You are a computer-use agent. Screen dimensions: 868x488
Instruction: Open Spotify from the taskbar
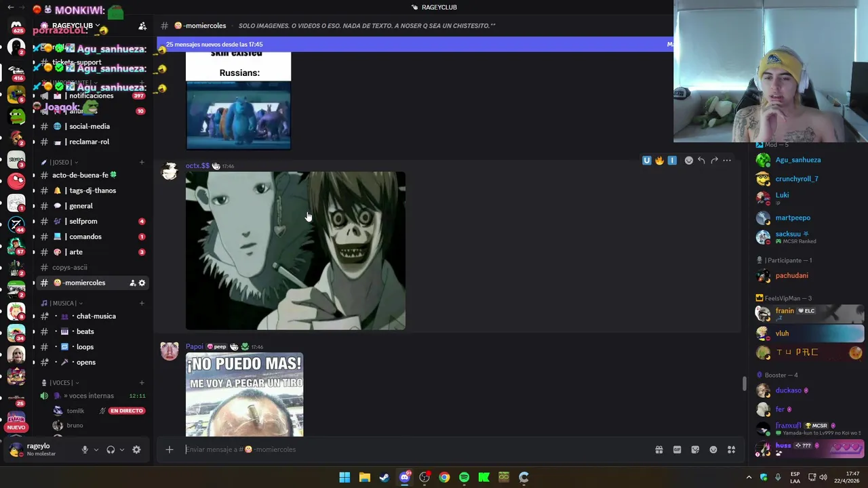(x=464, y=477)
